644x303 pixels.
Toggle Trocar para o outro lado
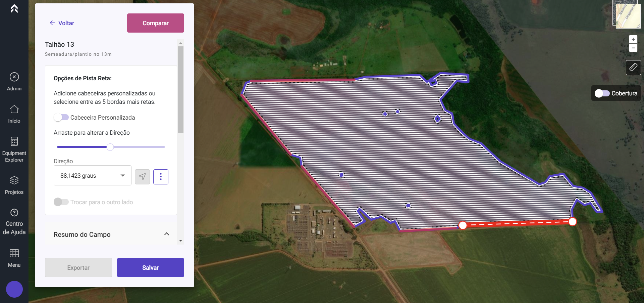pyautogui.click(x=61, y=202)
